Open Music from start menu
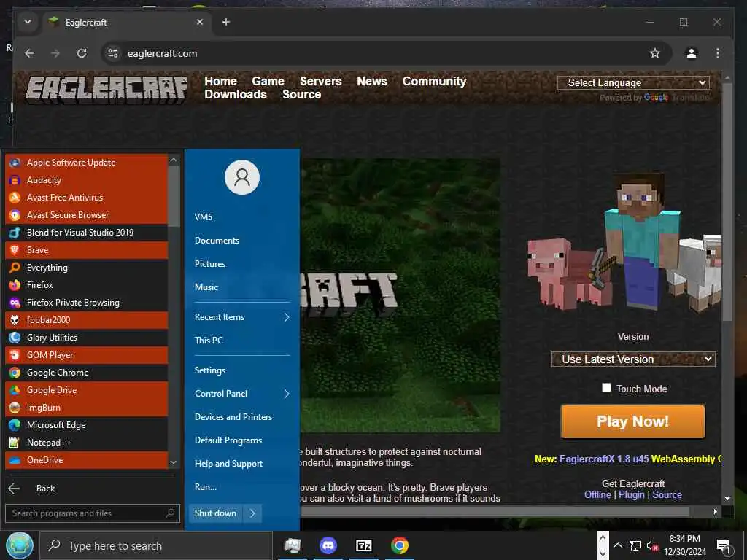747x560 pixels. pos(206,287)
